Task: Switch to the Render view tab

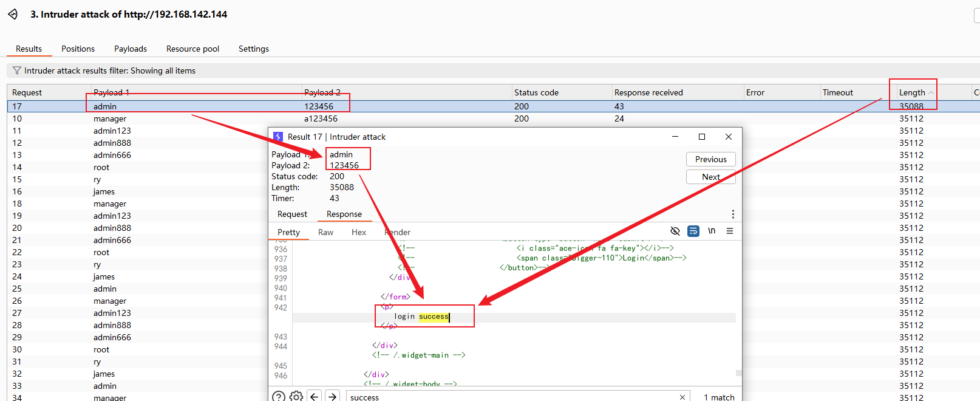Action: [x=397, y=232]
